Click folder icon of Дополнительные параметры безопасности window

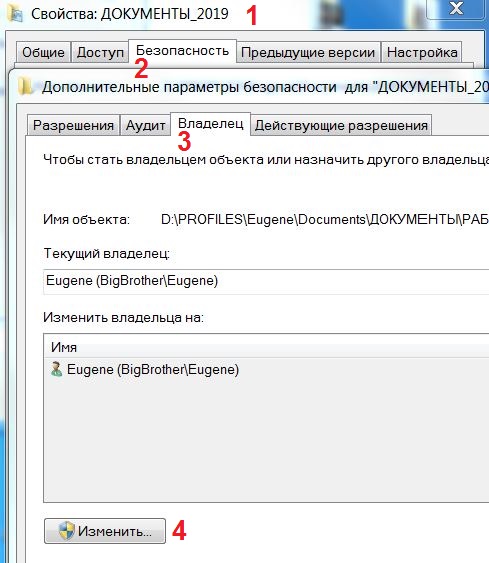click(x=25, y=87)
